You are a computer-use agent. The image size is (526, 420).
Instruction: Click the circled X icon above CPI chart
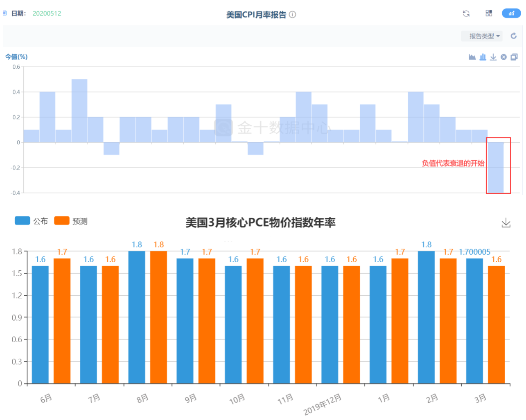[504, 57]
